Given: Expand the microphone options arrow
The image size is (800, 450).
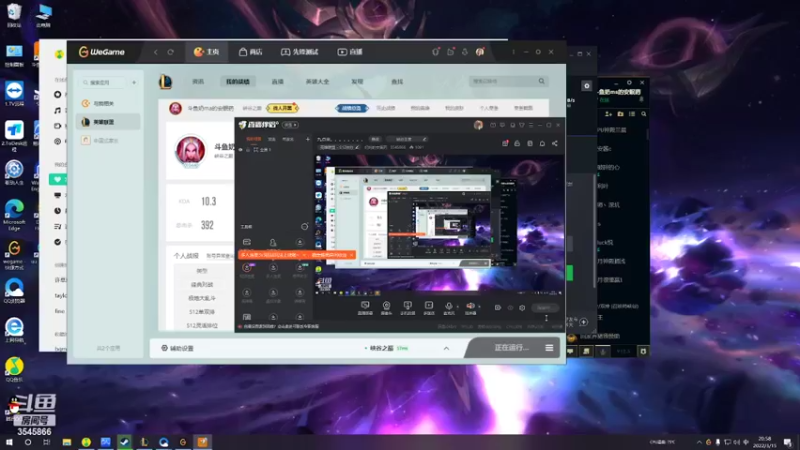Looking at the screenshot, I should [457, 307].
